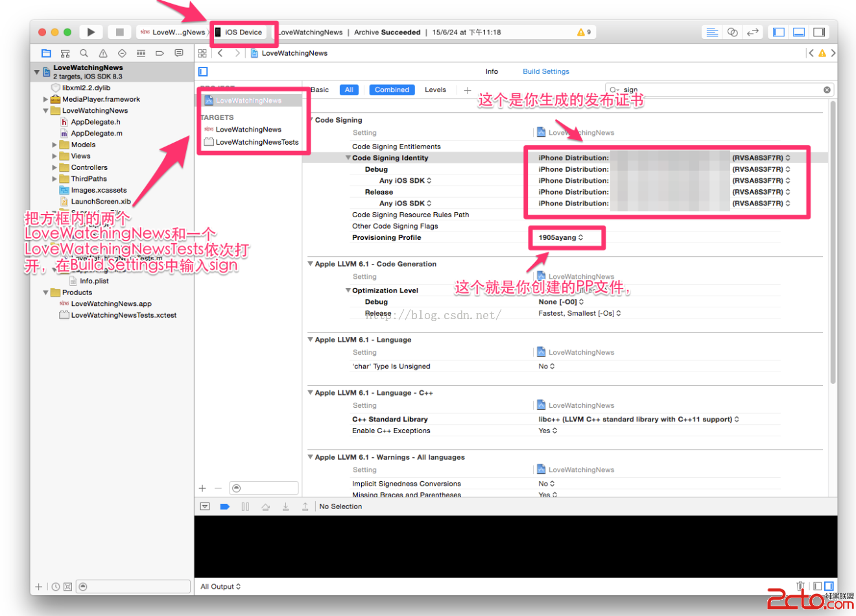Clear the sign search field
This screenshot has height=616, width=856.
click(827, 90)
